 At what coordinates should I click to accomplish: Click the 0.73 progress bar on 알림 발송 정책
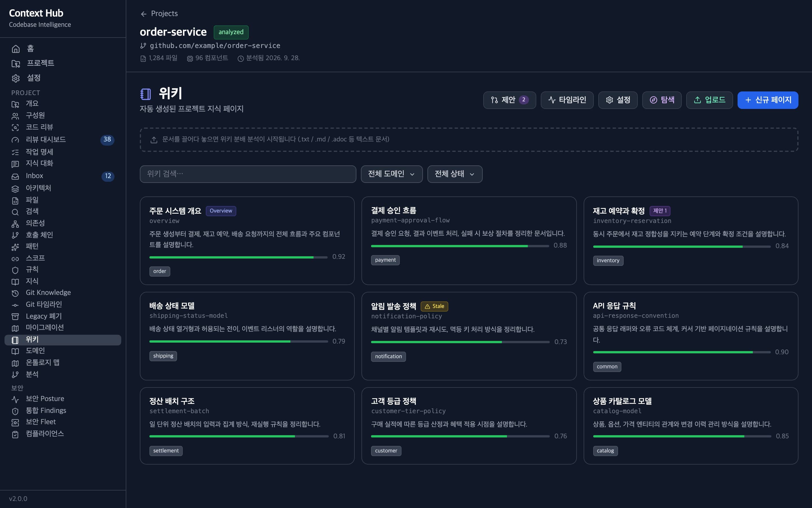(x=460, y=342)
